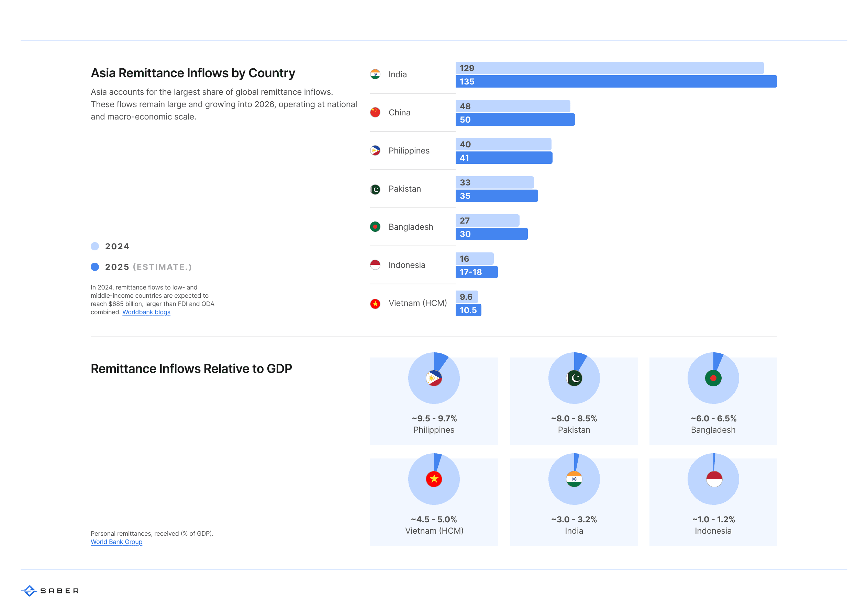Click China's 48 light blue bar
The height and width of the screenshot is (613, 868).
[513, 106]
